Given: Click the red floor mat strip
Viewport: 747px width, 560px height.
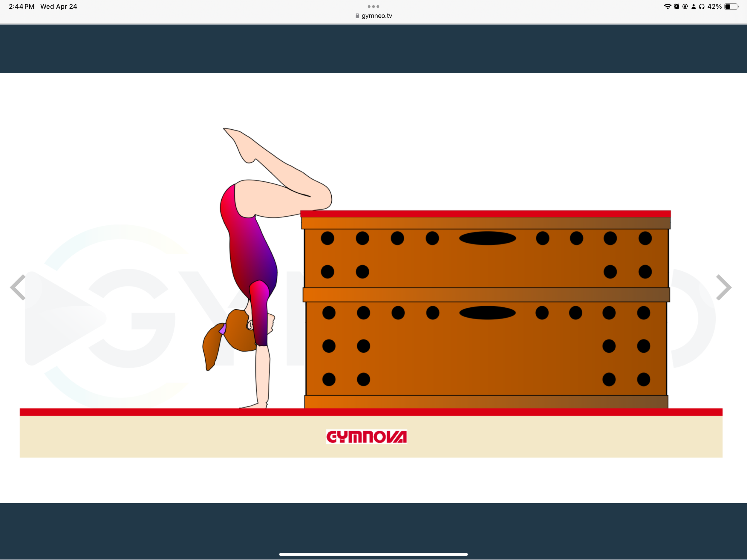Looking at the screenshot, I should 371,412.
